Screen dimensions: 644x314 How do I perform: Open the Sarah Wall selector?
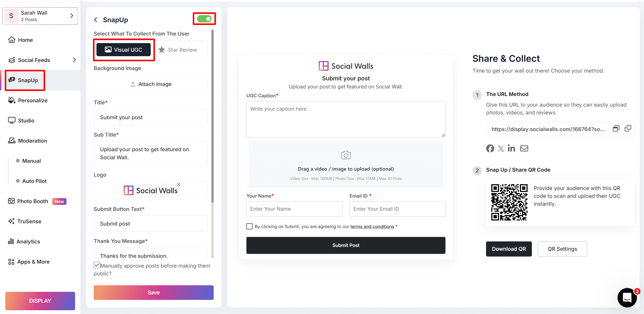click(x=40, y=16)
